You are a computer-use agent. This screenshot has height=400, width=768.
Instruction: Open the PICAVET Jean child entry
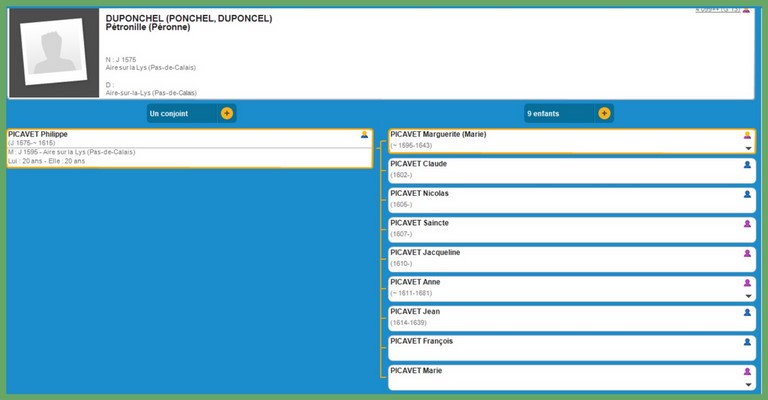(414, 312)
